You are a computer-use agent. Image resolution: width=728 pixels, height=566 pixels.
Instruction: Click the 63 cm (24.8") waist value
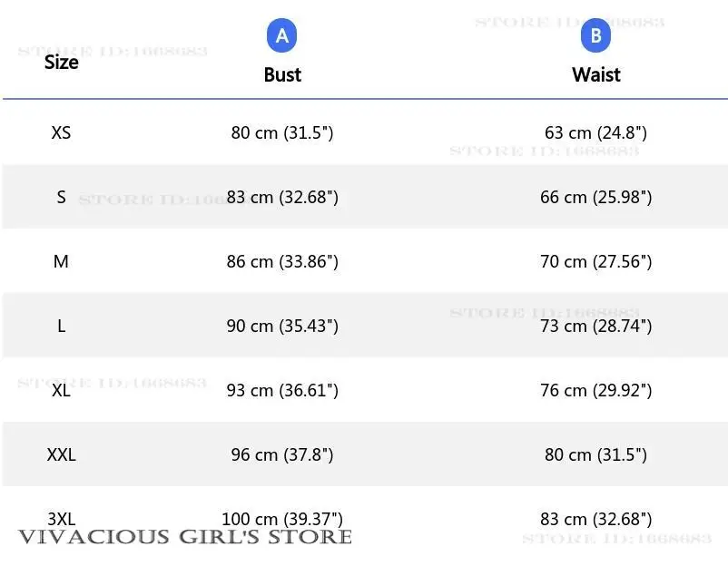tap(595, 132)
